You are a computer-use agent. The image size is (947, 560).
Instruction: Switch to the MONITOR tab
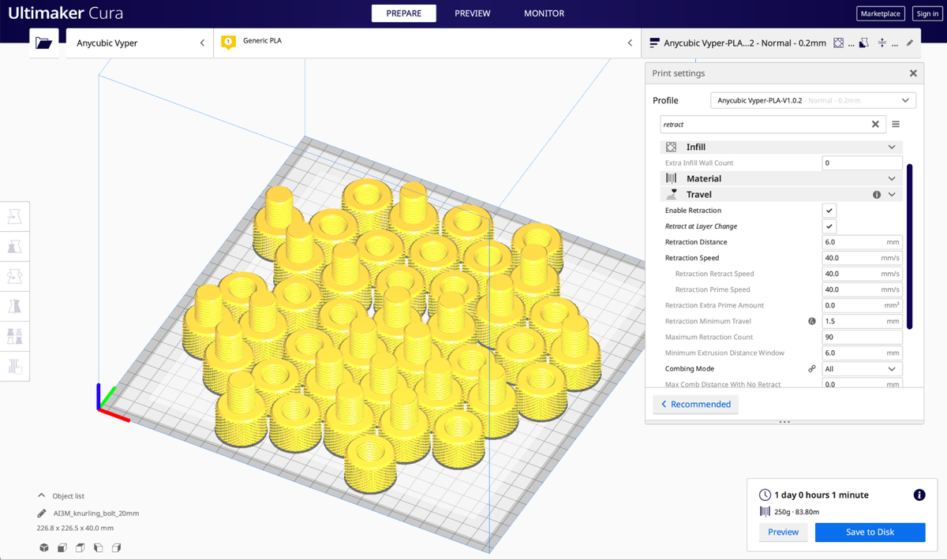(x=544, y=13)
